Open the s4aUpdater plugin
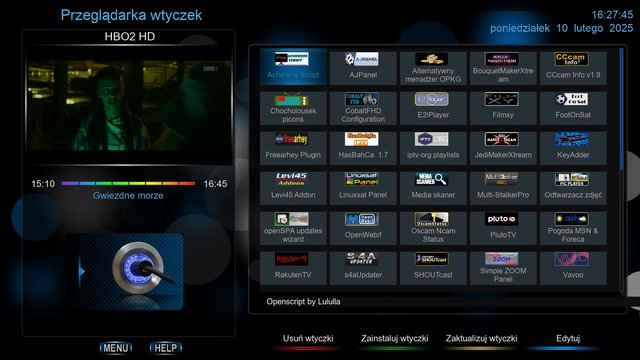 point(363,267)
